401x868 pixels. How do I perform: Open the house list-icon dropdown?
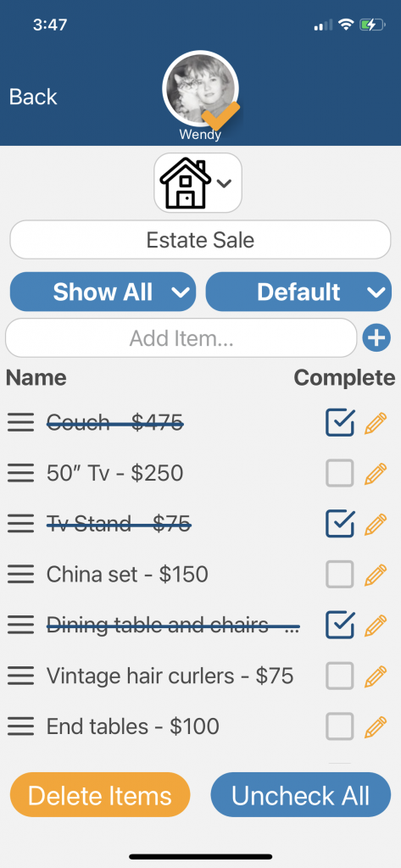[x=198, y=183]
